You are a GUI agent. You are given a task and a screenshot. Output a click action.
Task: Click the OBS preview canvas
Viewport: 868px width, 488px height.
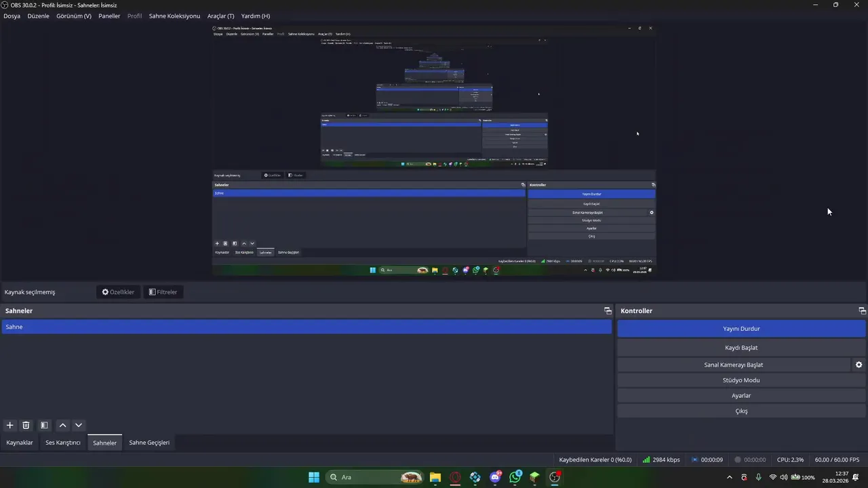(434, 150)
